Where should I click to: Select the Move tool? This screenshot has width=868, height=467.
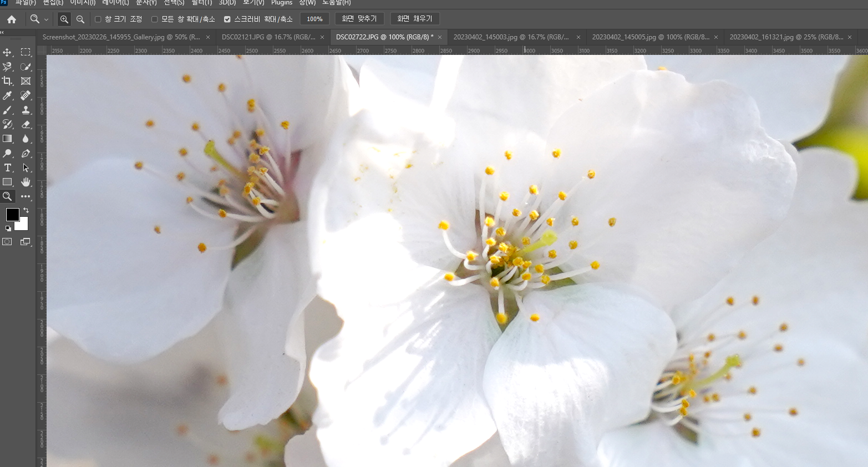point(7,52)
